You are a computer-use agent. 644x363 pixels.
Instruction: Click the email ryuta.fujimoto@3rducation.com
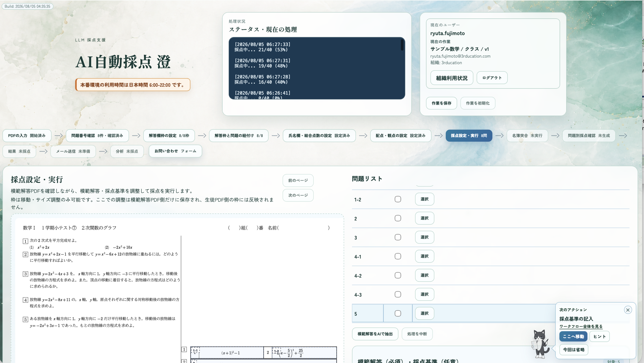pyautogui.click(x=460, y=56)
